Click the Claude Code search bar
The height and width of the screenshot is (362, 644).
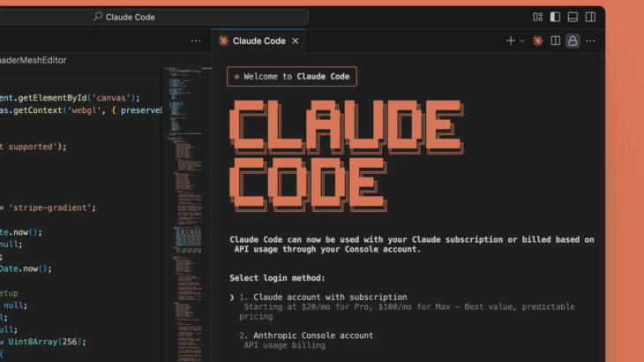click(x=154, y=17)
